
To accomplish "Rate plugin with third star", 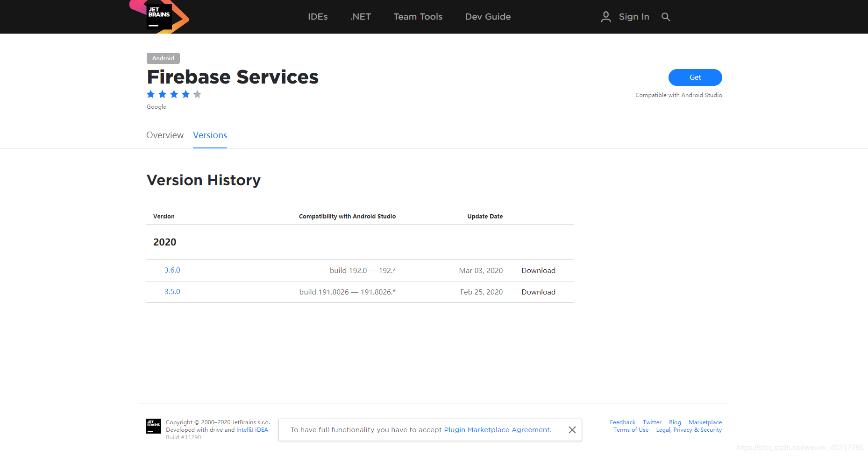I will coord(174,94).
